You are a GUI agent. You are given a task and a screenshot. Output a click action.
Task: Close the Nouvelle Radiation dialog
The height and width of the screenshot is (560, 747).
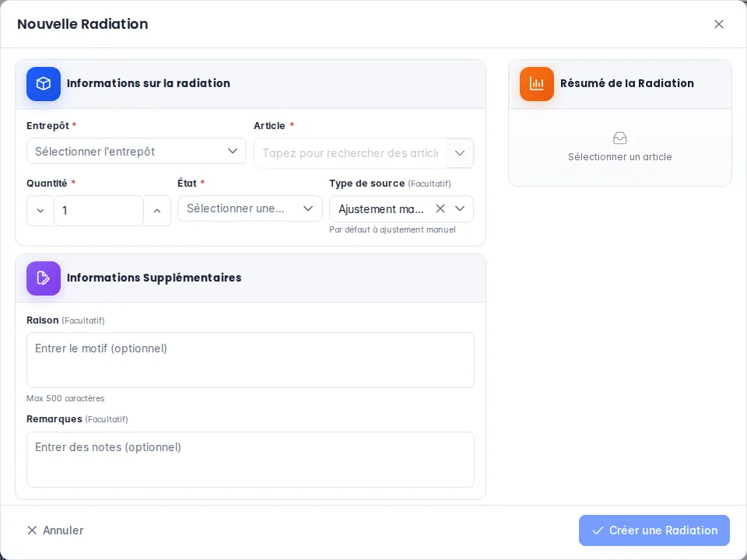coord(719,24)
